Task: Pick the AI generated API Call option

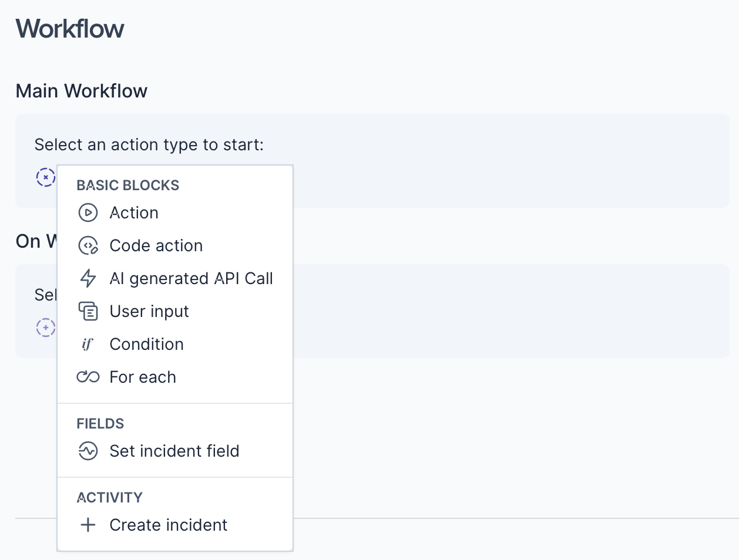Action: click(x=192, y=278)
